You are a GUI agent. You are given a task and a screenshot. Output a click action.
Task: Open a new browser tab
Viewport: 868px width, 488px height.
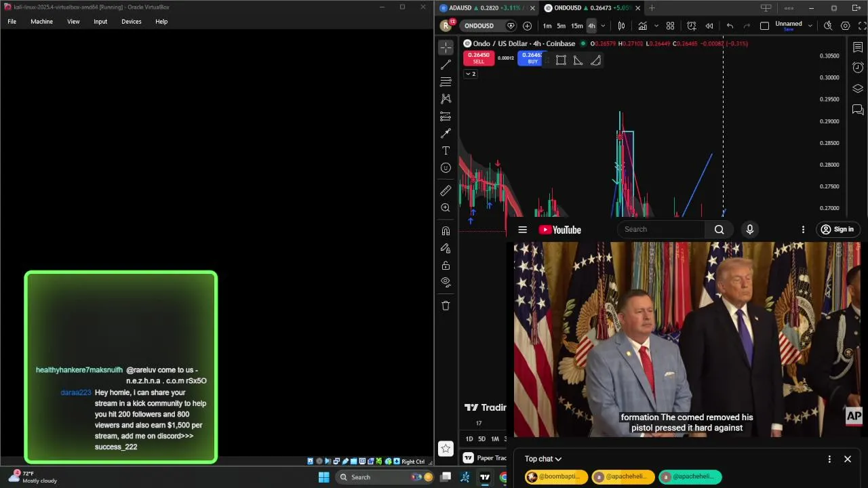(x=652, y=8)
